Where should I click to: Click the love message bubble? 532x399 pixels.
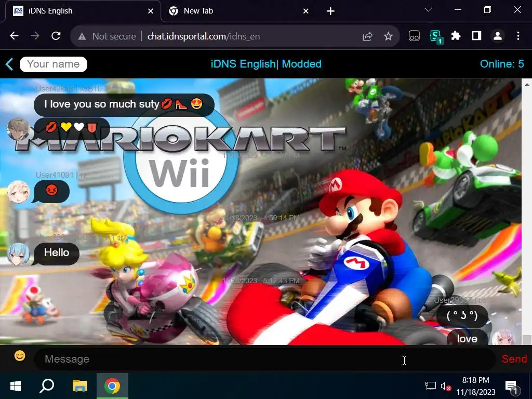click(467, 338)
